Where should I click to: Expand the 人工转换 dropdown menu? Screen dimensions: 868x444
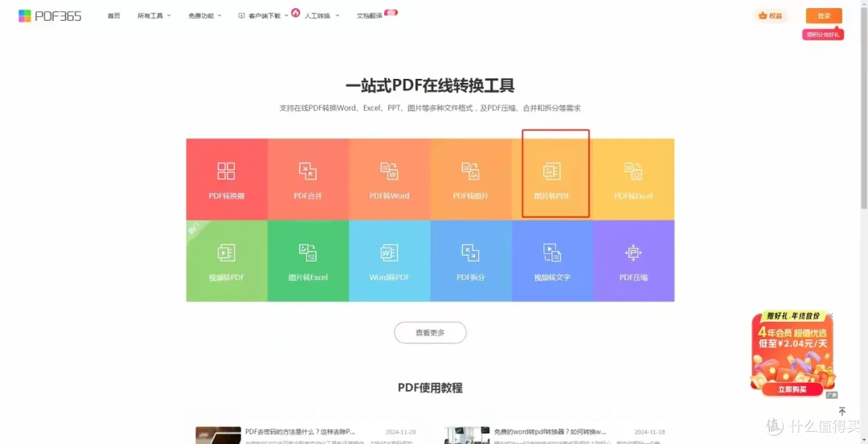(321, 16)
